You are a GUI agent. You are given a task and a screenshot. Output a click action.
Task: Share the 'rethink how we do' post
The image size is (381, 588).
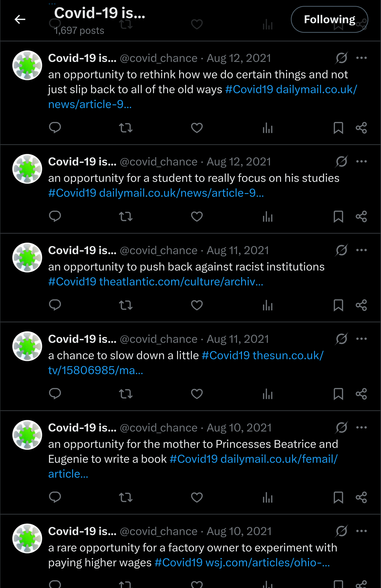(361, 128)
